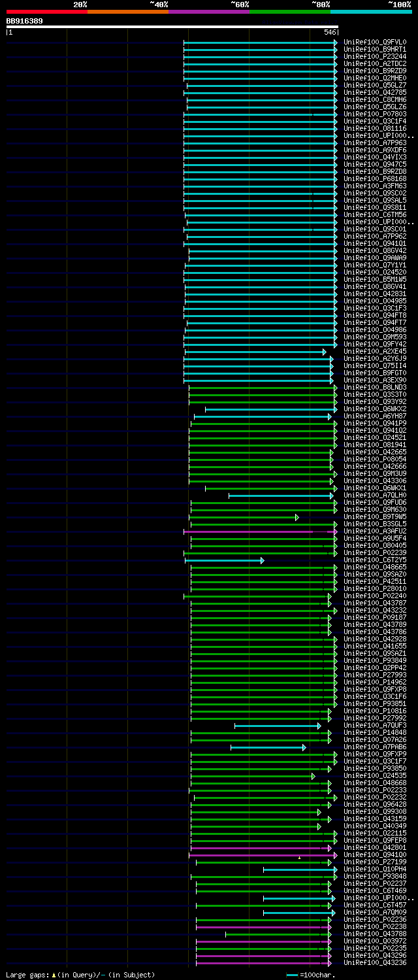
Task: Select hit label UniRef100_A3AFU2
Action: click(375, 531)
